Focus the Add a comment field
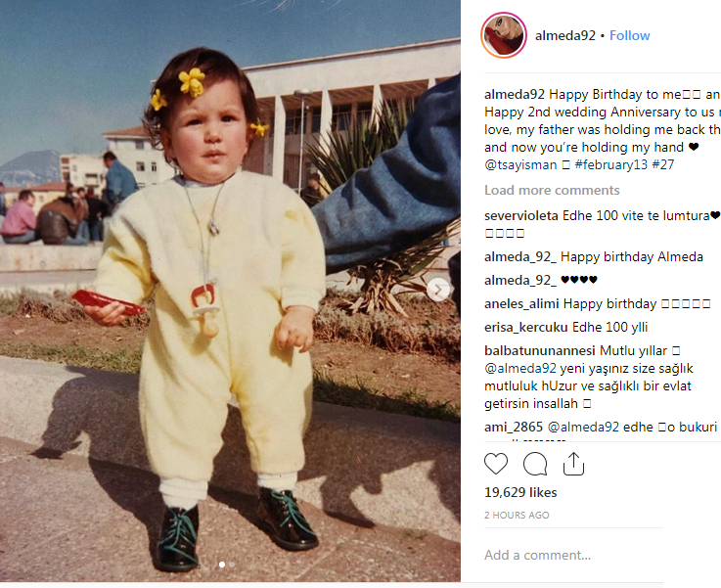This screenshot has width=721, height=588. (573, 555)
